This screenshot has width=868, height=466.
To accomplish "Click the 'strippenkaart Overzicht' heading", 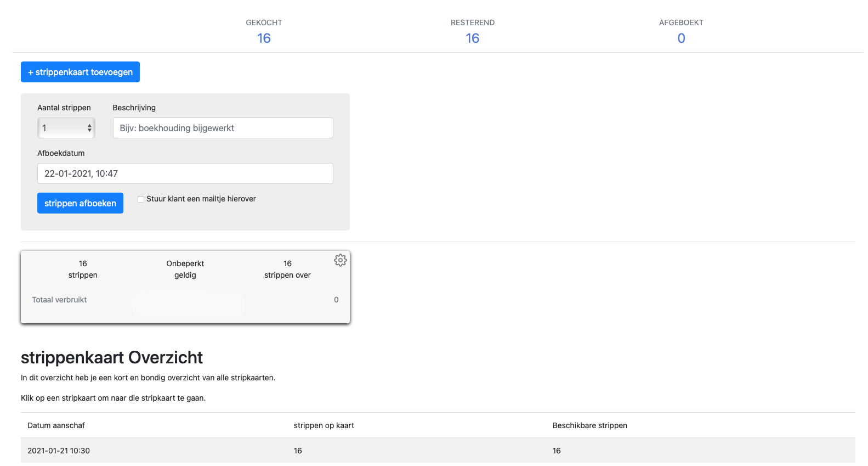I will pyautogui.click(x=112, y=357).
